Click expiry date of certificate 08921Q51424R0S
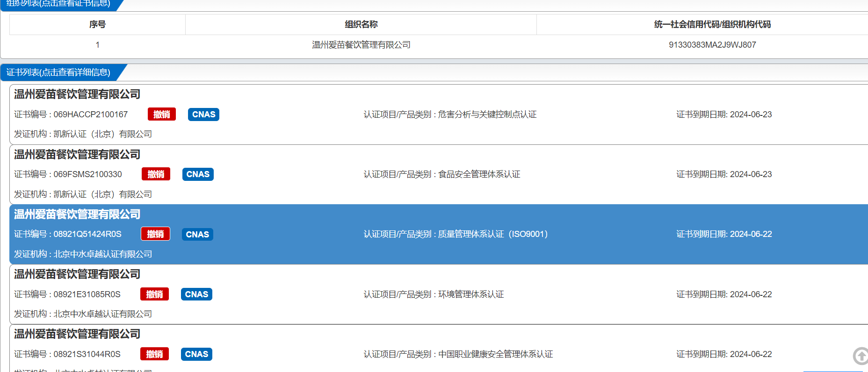This screenshot has height=372, width=868. [x=751, y=234]
